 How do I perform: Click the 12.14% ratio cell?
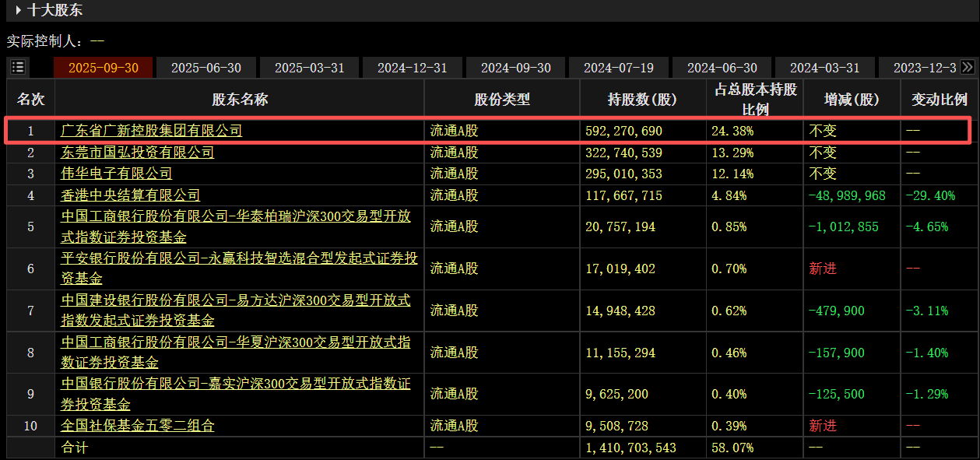(732, 174)
